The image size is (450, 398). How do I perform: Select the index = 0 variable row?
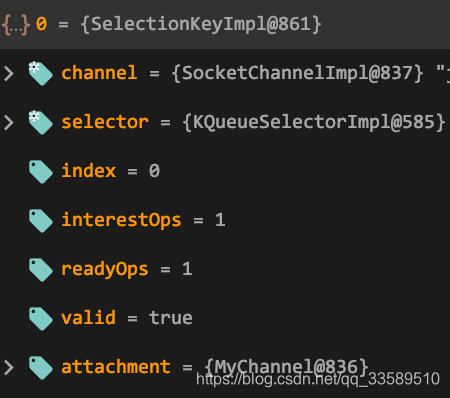(225, 171)
